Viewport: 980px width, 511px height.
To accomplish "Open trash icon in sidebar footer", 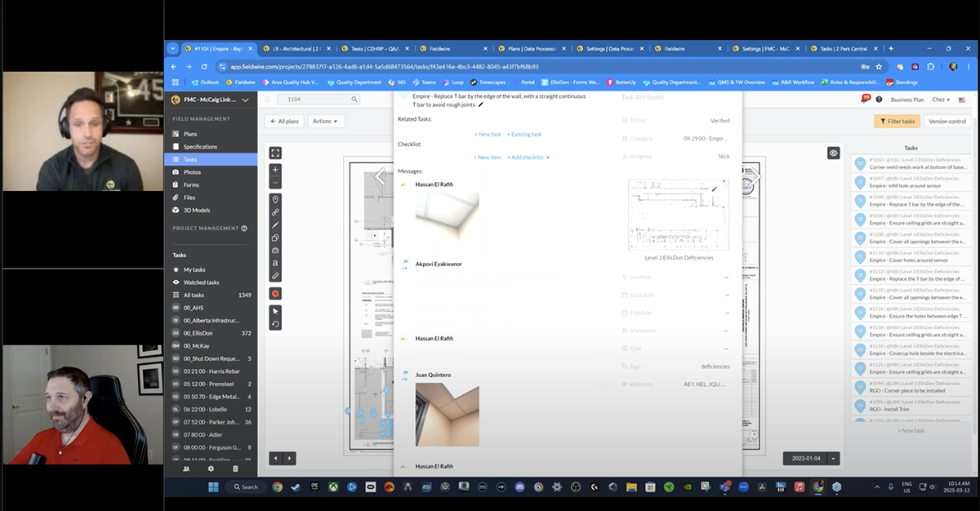I will pyautogui.click(x=235, y=469).
